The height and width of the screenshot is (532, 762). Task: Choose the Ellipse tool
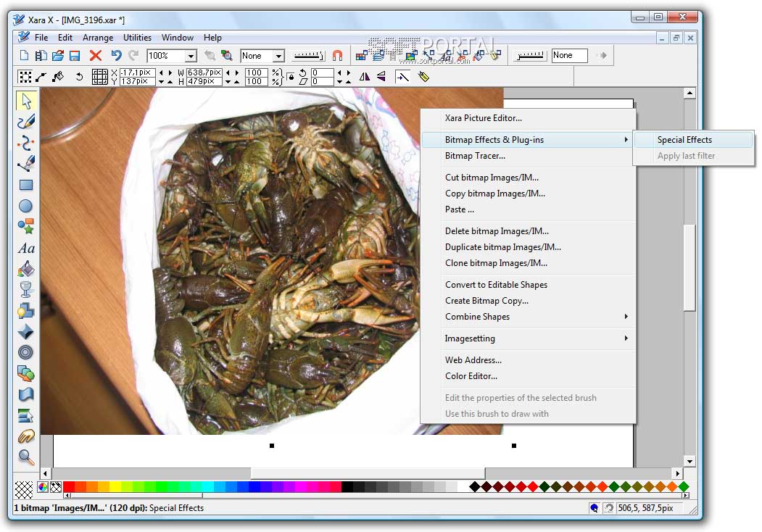[x=26, y=206]
